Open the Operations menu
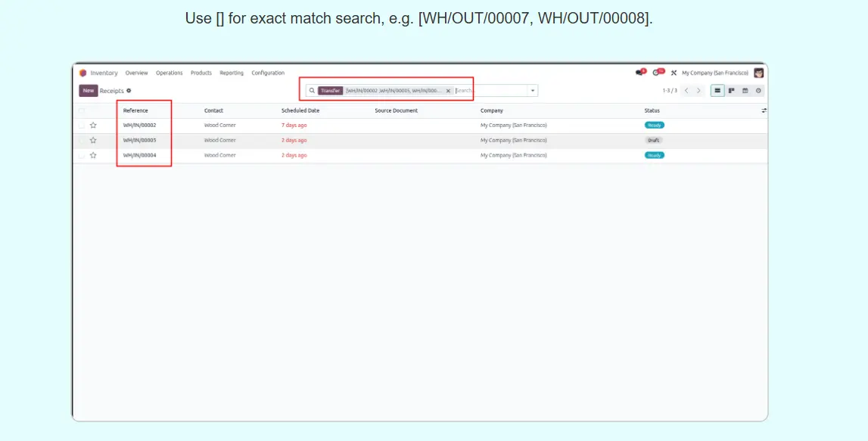 (169, 73)
